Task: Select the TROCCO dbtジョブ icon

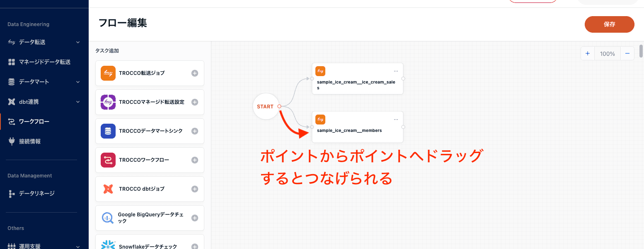Action: click(108, 189)
